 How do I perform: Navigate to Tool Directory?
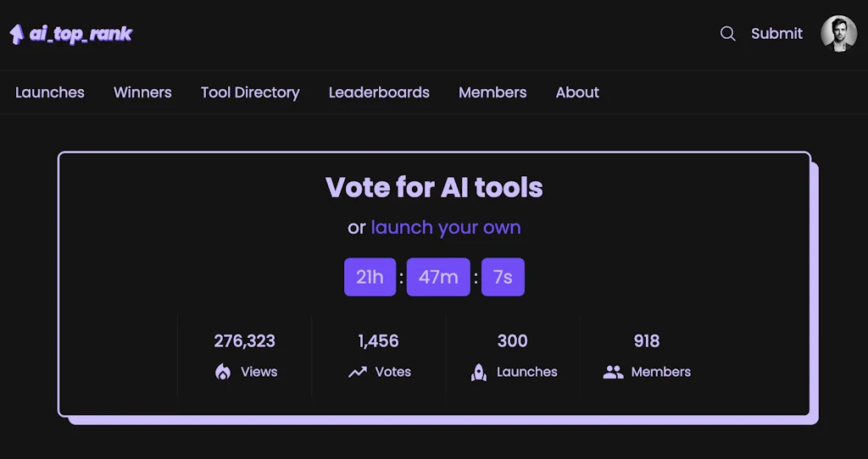[x=250, y=92]
